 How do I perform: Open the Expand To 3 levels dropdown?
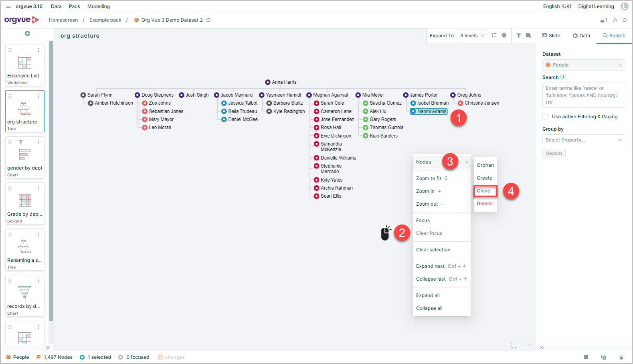click(x=472, y=36)
